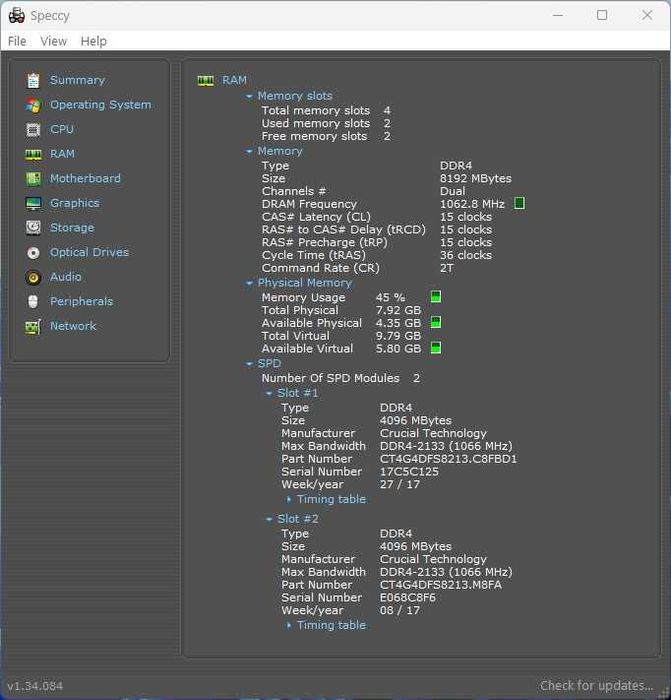The image size is (671, 700).
Task: Go to Operating System page
Action: click(100, 105)
